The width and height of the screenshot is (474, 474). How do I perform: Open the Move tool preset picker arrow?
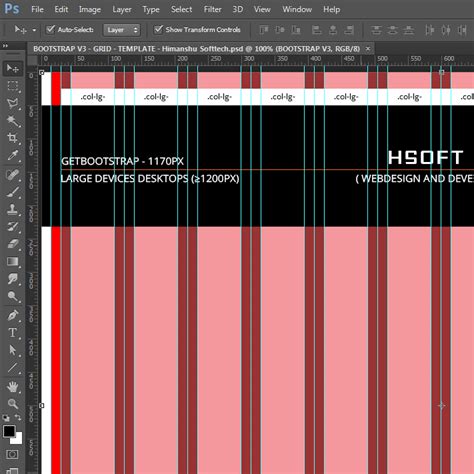34,30
